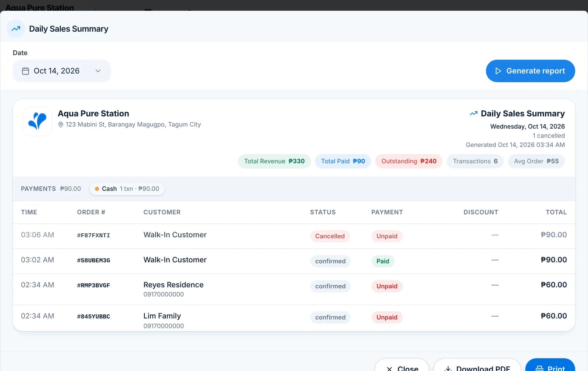
Task: Click the trend icon beside the report heading
Action: (474, 114)
